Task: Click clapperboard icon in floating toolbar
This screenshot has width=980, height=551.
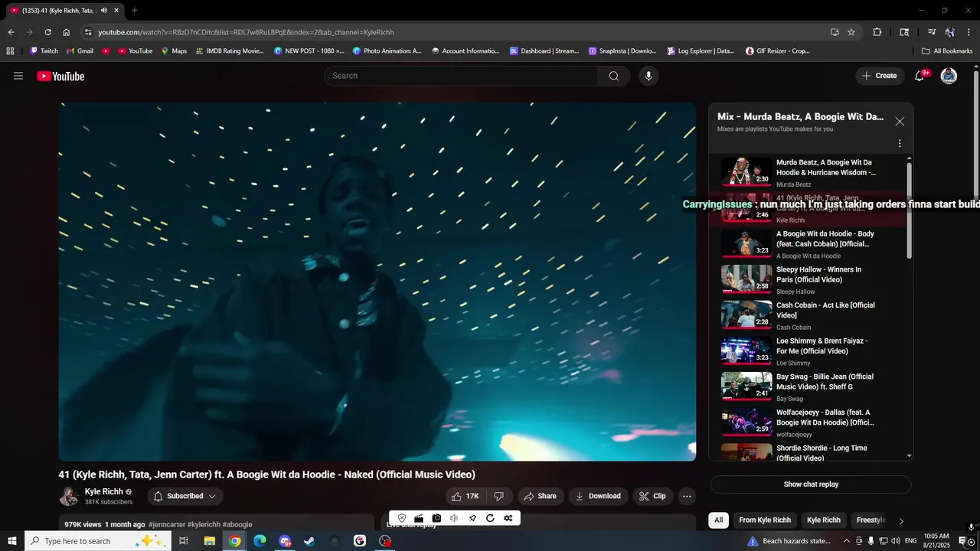Action: pyautogui.click(x=419, y=518)
